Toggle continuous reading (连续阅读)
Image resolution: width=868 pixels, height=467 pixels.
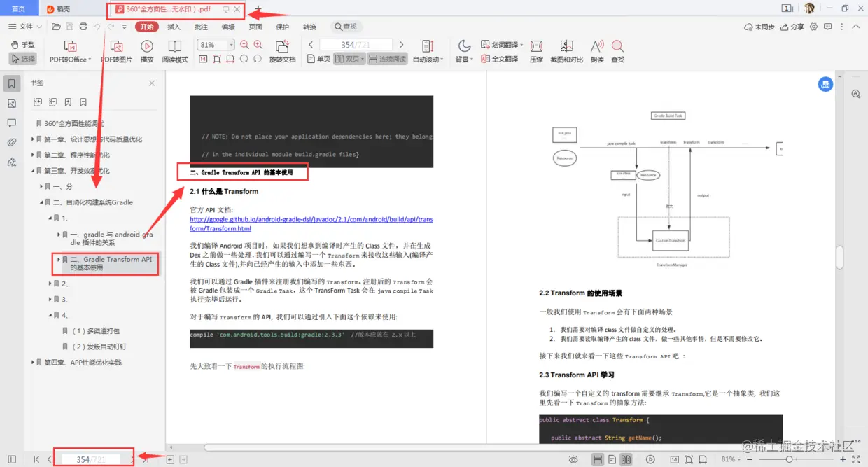coord(387,60)
